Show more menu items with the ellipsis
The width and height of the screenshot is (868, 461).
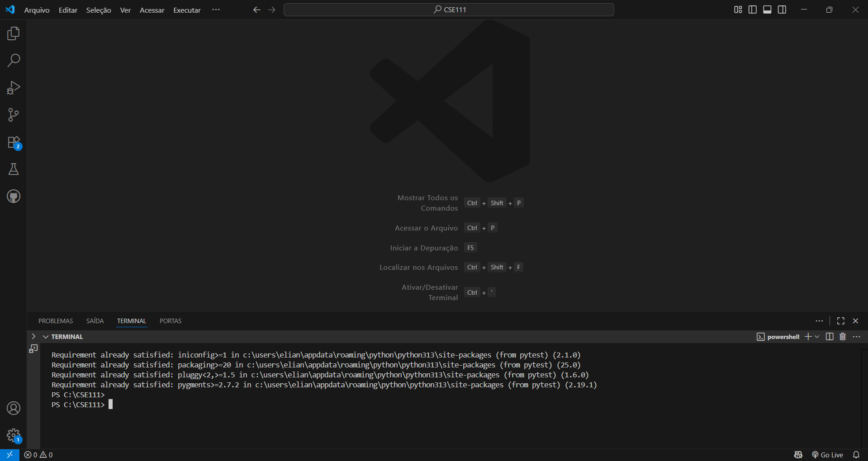click(x=216, y=9)
